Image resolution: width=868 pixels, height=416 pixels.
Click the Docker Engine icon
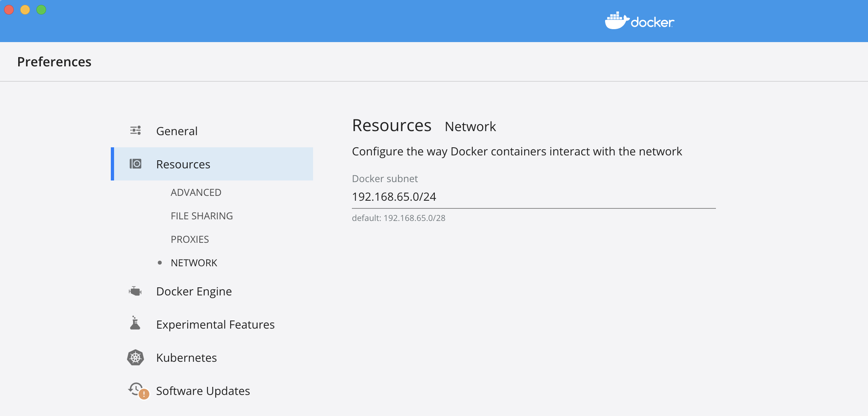coord(135,291)
